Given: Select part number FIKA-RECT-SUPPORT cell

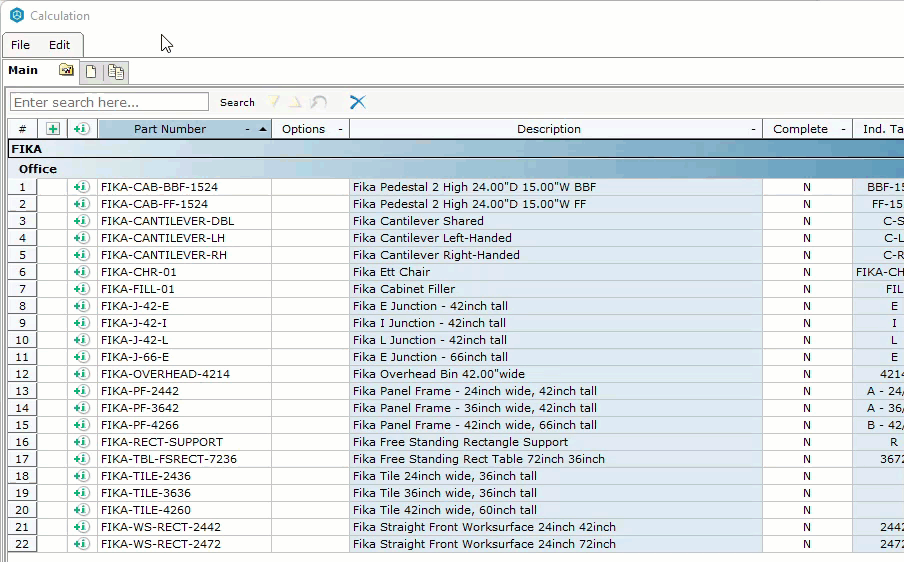Looking at the screenshot, I should coord(184,442).
